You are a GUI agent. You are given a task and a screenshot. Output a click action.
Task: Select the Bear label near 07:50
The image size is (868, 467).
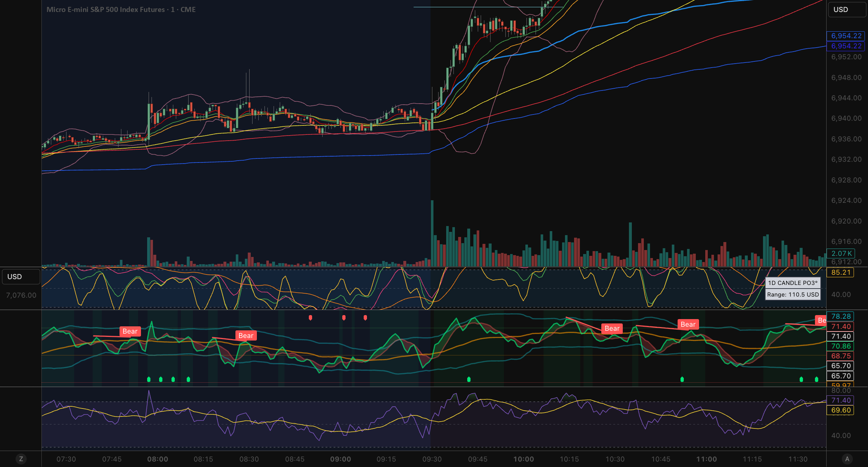click(x=130, y=331)
